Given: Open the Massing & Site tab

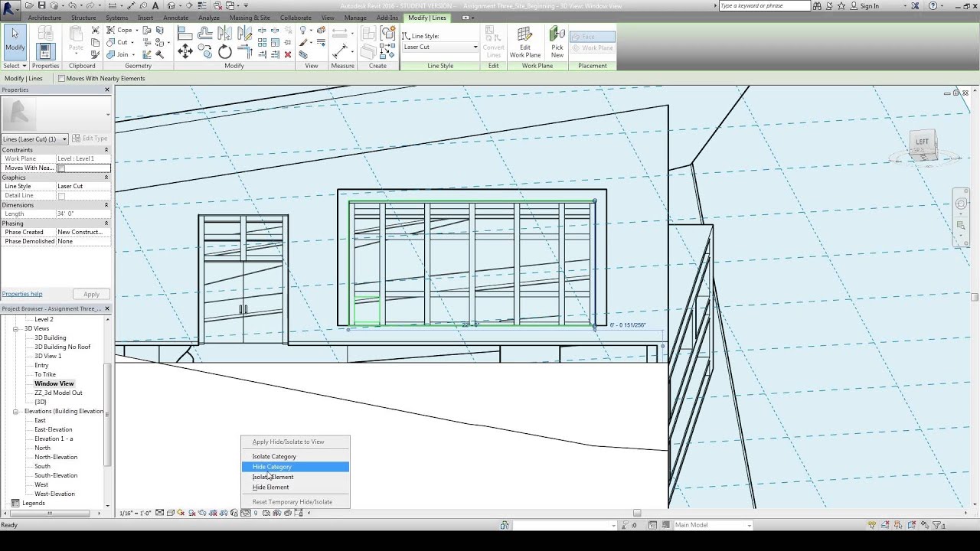Looking at the screenshot, I should pyautogui.click(x=250, y=18).
